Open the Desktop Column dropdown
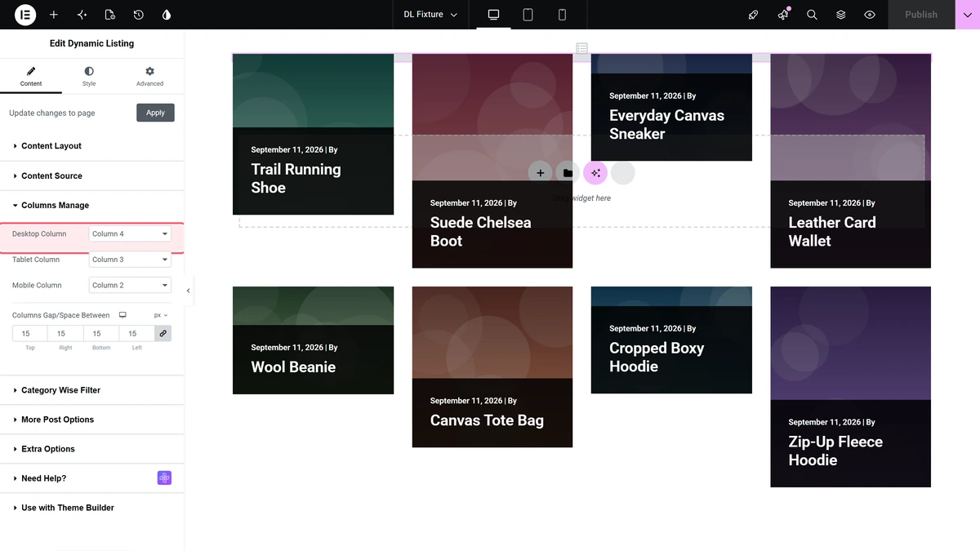The image size is (980, 551). click(x=130, y=233)
